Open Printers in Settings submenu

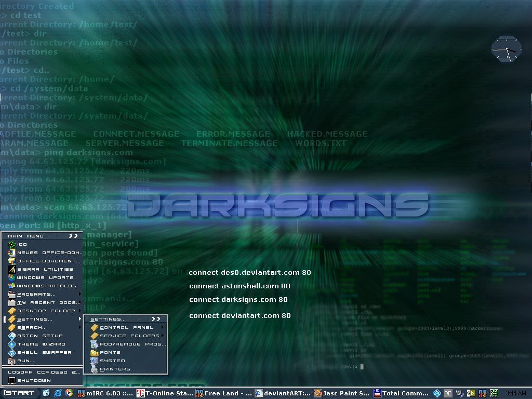[126, 369]
